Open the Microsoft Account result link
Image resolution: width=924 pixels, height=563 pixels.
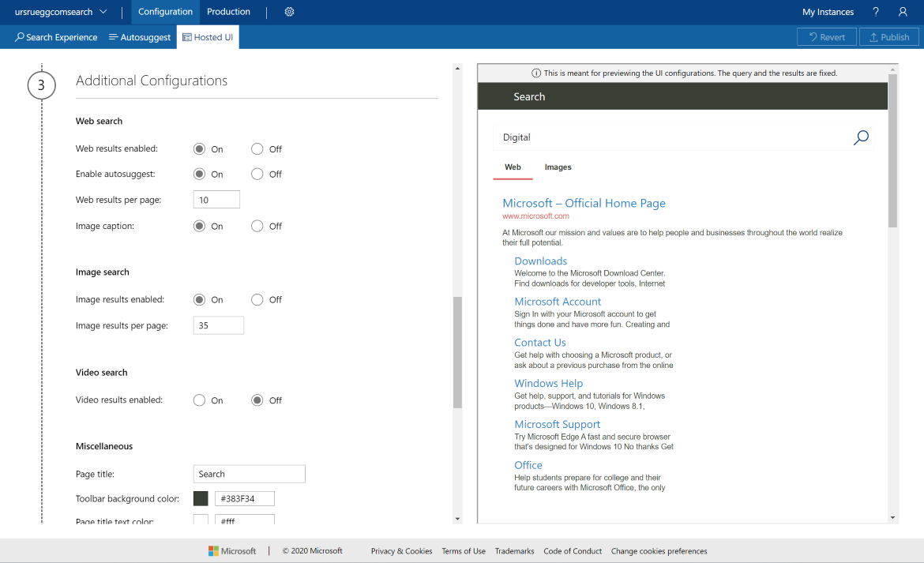[x=558, y=302]
